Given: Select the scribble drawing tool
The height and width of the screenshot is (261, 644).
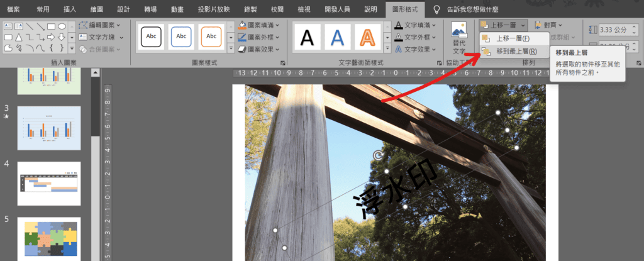Looking at the screenshot, I should [19, 48].
